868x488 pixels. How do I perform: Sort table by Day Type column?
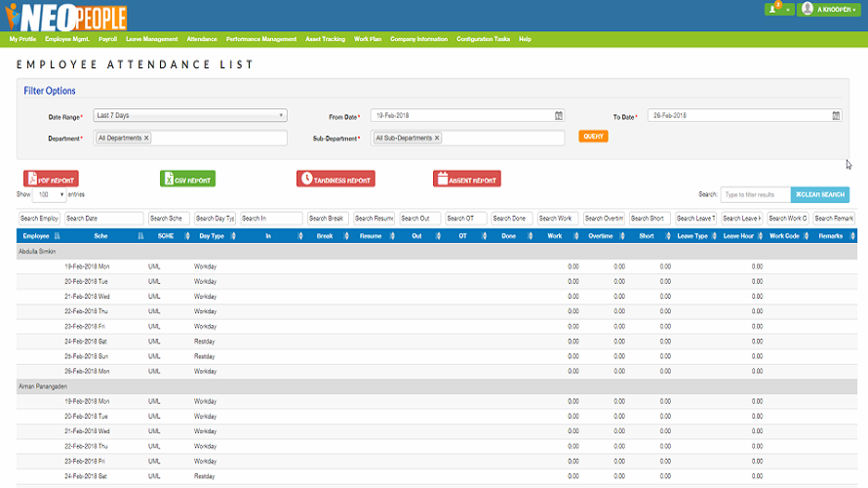pyautogui.click(x=216, y=236)
